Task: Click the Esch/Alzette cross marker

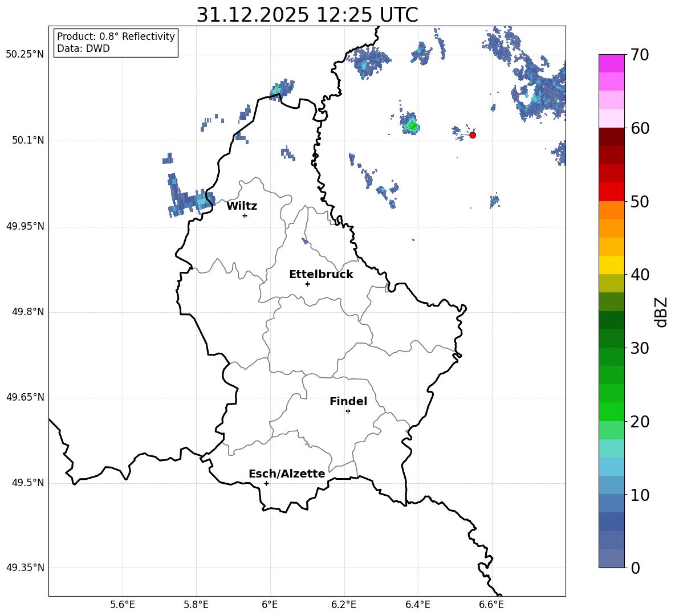Action: click(x=266, y=483)
